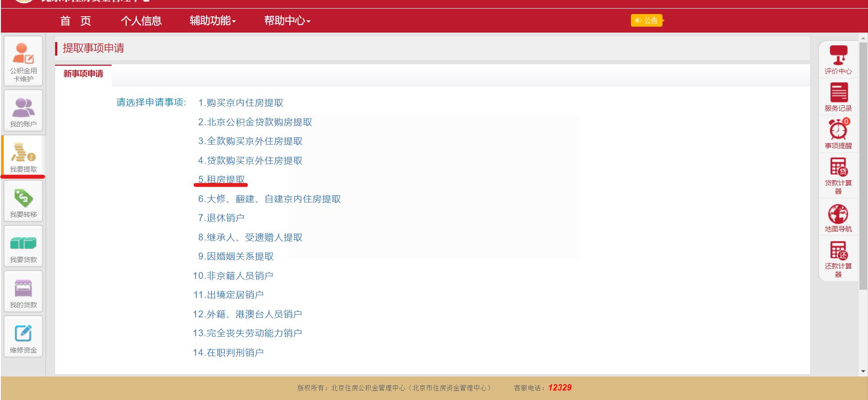Choose 6.大修、翻建、自建京内住房提取
The height and width of the screenshot is (400, 868).
[270, 199]
